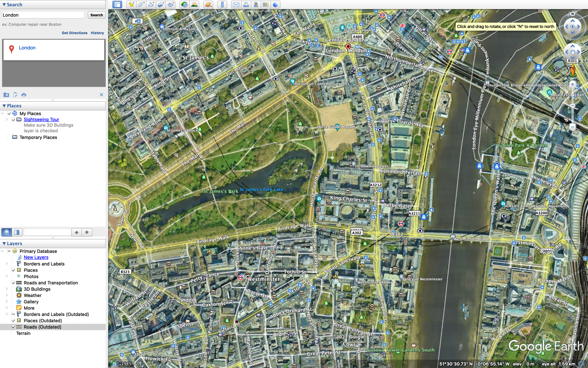Select the Add Image Overlay tool
Screen dimensions: 588x368
point(161,4)
